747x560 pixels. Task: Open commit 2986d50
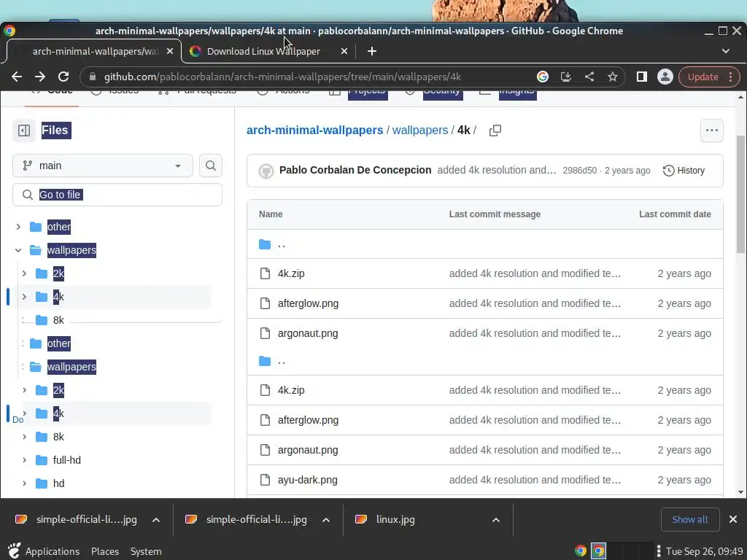580,171
